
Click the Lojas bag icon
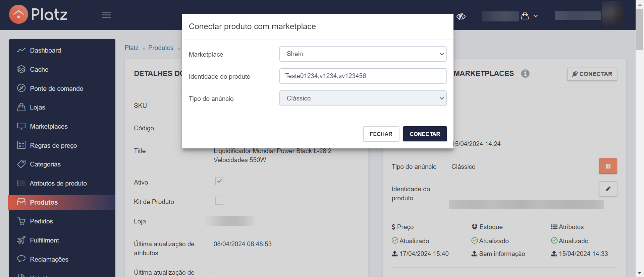tap(21, 107)
